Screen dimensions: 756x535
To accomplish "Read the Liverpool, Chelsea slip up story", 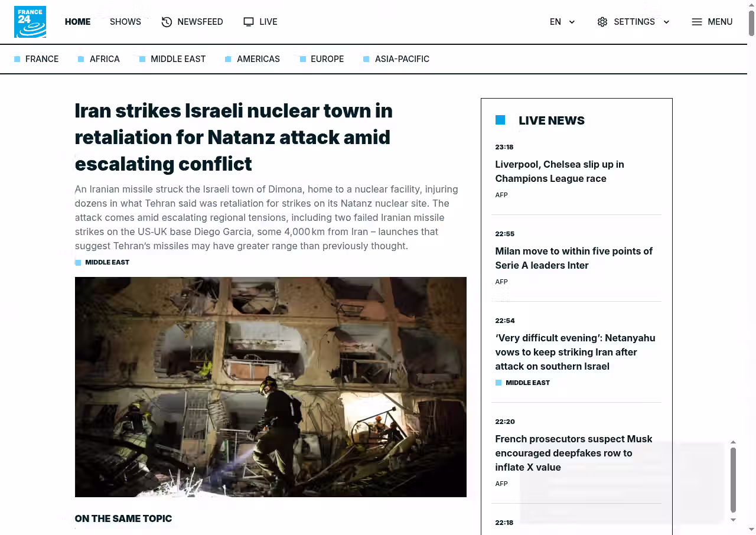I will point(559,171).
